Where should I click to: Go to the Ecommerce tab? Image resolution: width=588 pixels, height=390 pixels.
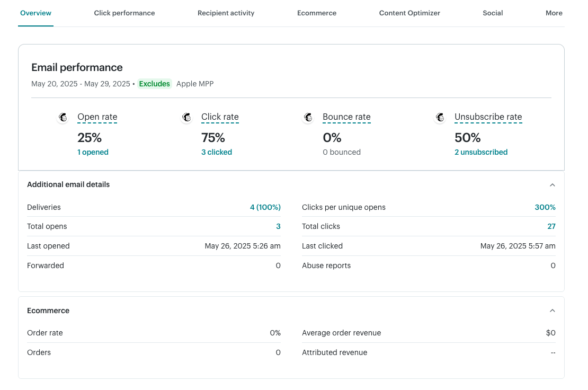click(x=316, y=13)
